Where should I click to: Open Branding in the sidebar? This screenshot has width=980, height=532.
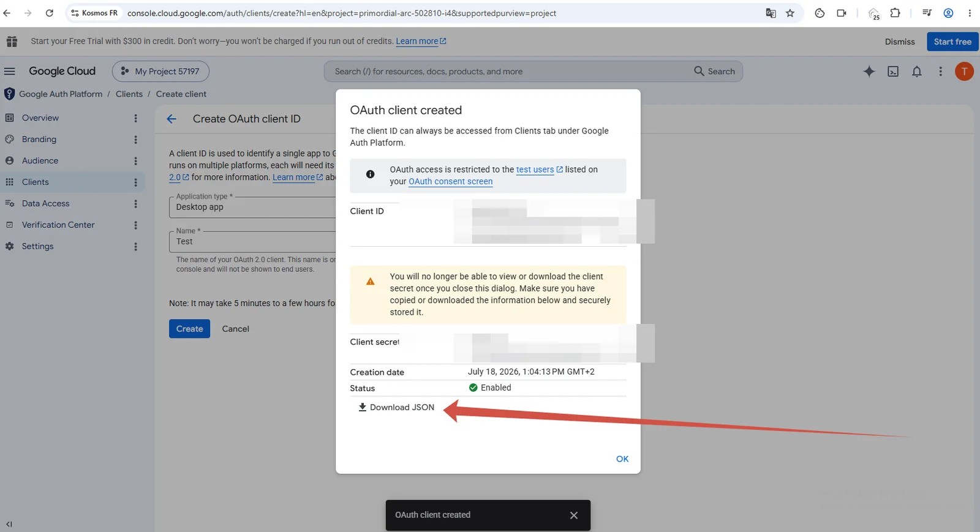pyautogui.click(x=39, y=139)
